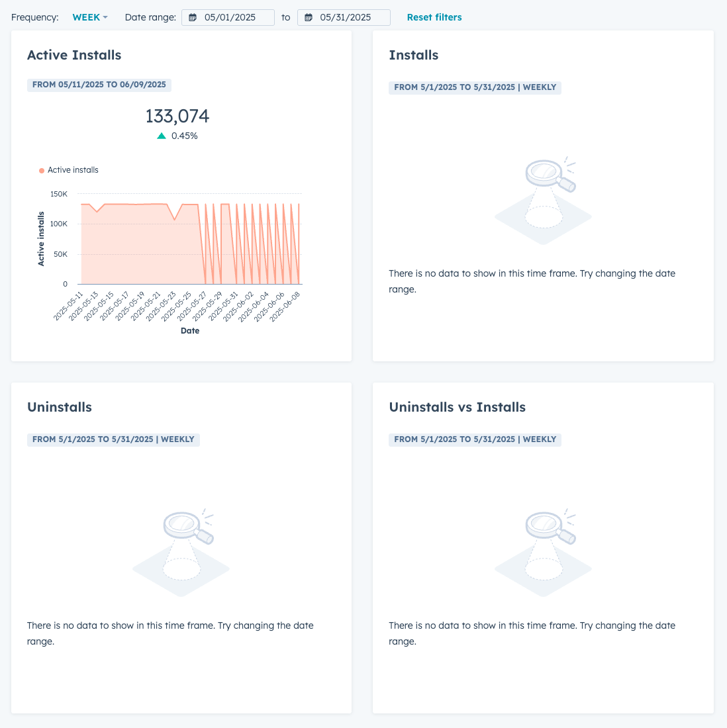Click the Uninstalls card WEEKLY date badge
Viewport: 727px width, 728px height.
(x=113, y=439)
